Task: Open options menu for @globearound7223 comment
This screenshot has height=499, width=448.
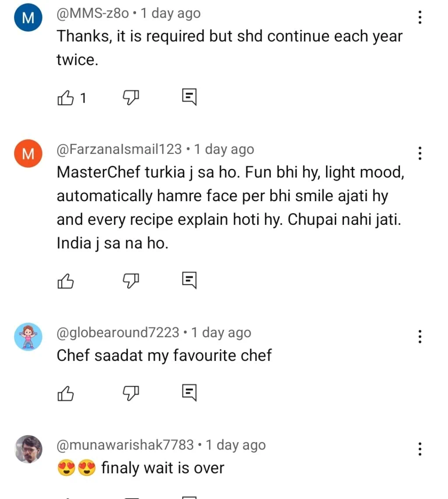Action: (x=420, y=337)
